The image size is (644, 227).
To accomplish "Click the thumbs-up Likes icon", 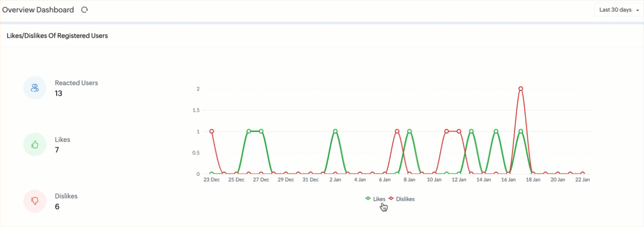I will point(35,144).
